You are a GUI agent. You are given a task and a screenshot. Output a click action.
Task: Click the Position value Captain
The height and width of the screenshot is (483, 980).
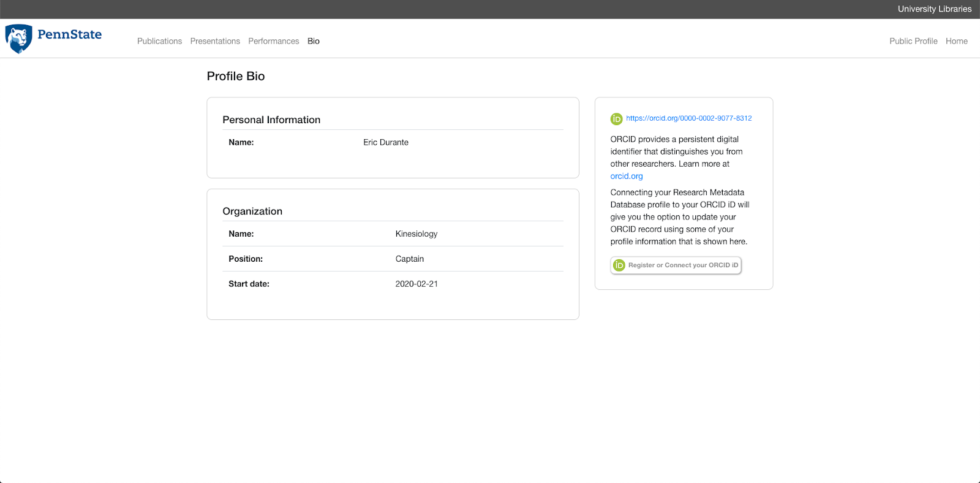pos(410,259)
